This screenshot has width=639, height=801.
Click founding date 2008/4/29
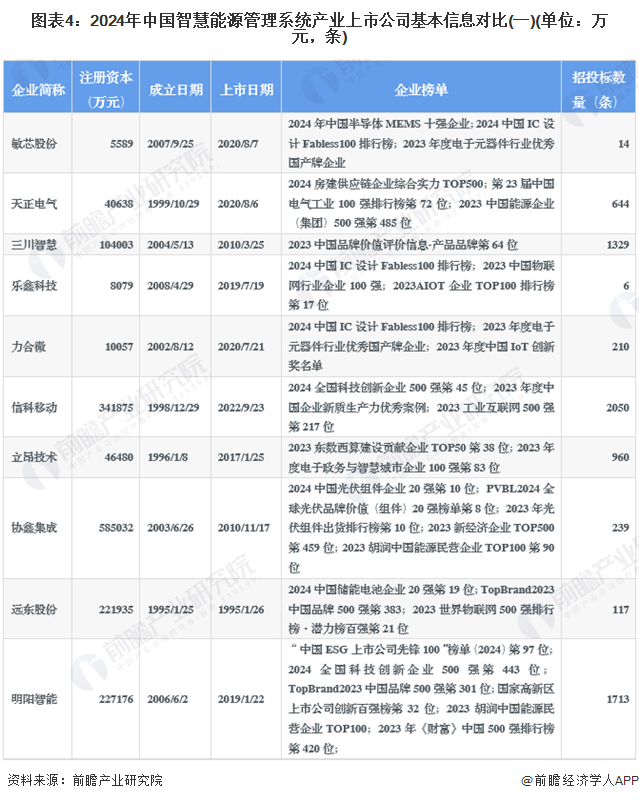click(171, 286)
